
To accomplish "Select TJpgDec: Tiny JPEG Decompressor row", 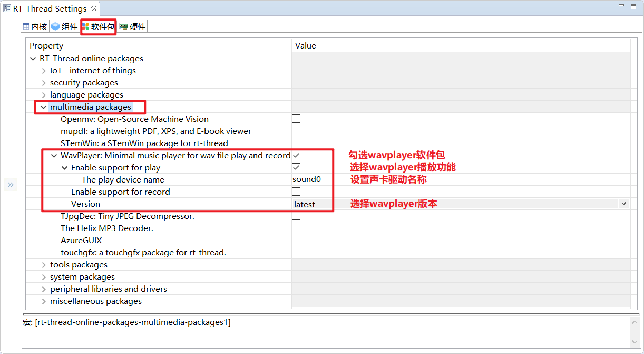I will 128,216.
